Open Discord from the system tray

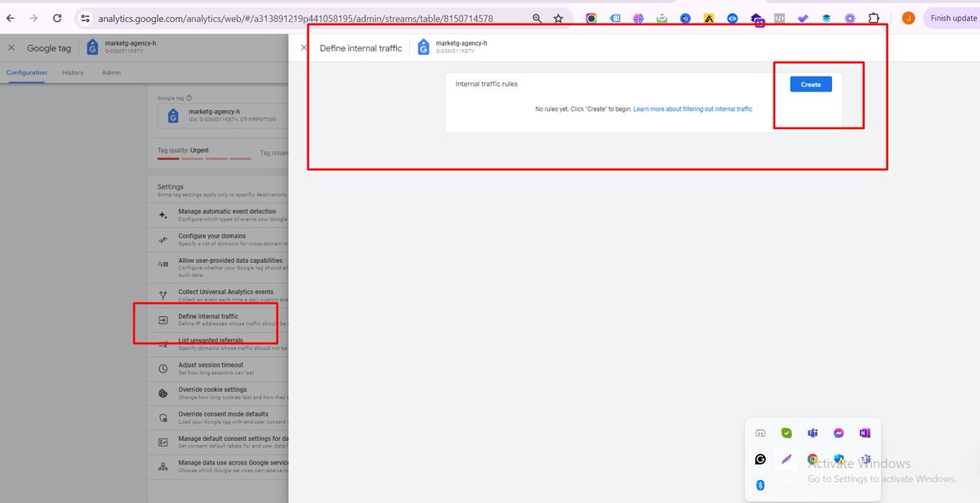[x=760, y=434]
